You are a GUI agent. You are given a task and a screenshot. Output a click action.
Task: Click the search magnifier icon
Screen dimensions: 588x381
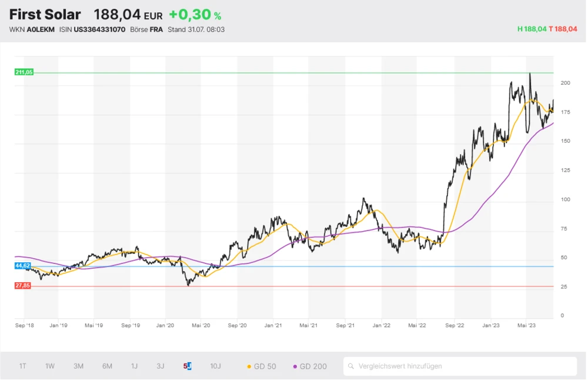[x=352, y=366]
